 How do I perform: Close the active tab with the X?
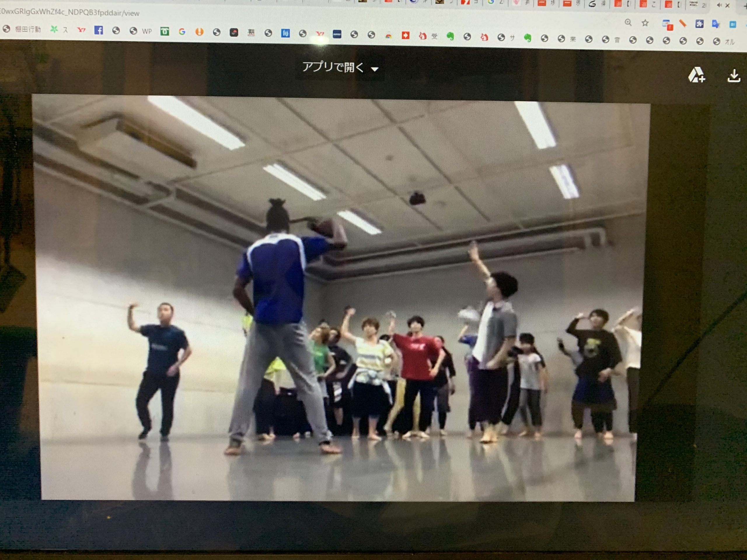pyautogui.click(x=728, y=6)
